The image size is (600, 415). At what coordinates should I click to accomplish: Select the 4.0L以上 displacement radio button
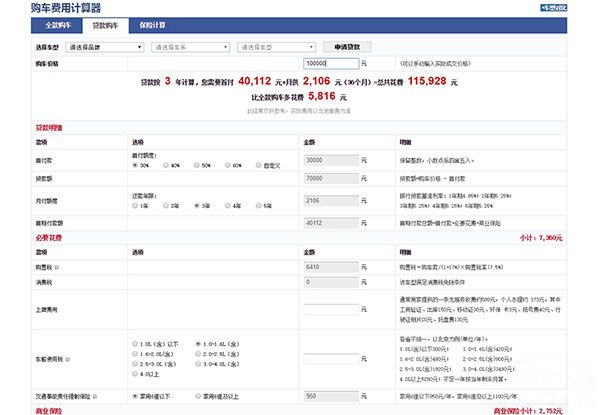pos(134,376)
